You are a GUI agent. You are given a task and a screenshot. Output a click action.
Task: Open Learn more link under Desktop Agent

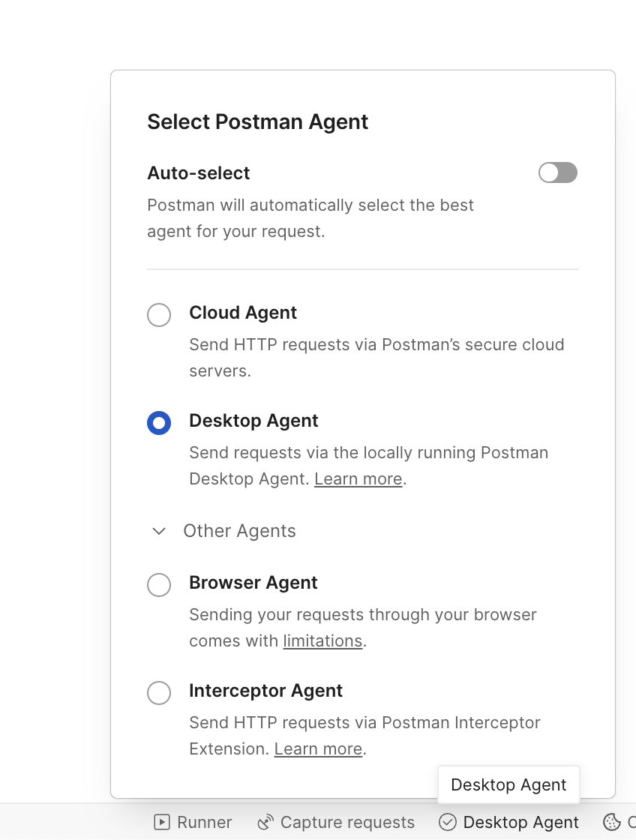click(x=358, y=479)
